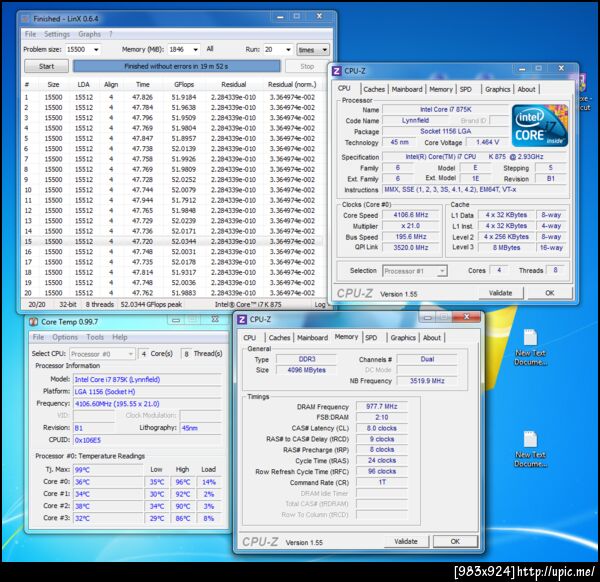Click the LinX Stop button

[x=307, y=66]
